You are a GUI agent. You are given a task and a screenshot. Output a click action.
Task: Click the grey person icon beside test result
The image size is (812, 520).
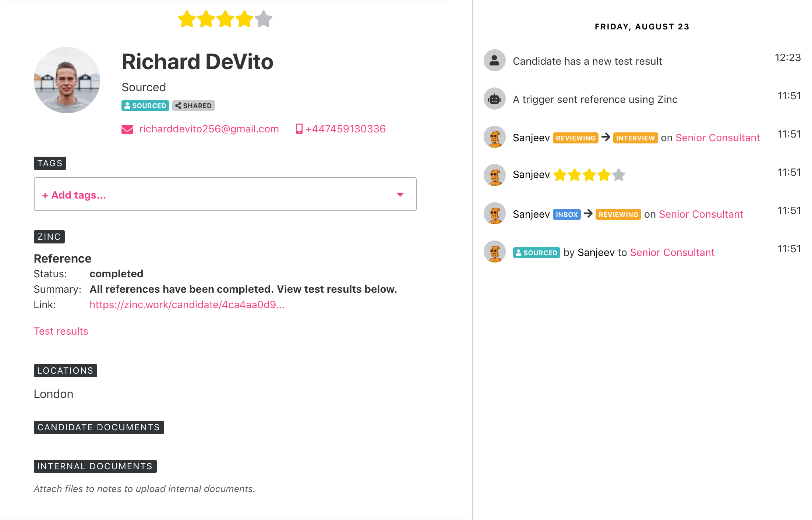tap(494, 61)
